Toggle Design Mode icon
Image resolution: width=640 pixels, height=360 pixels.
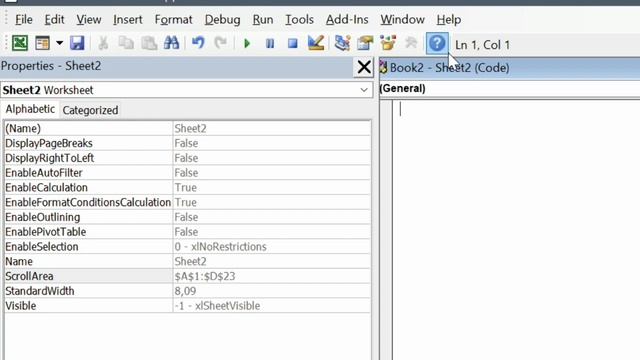click(316, 43)
